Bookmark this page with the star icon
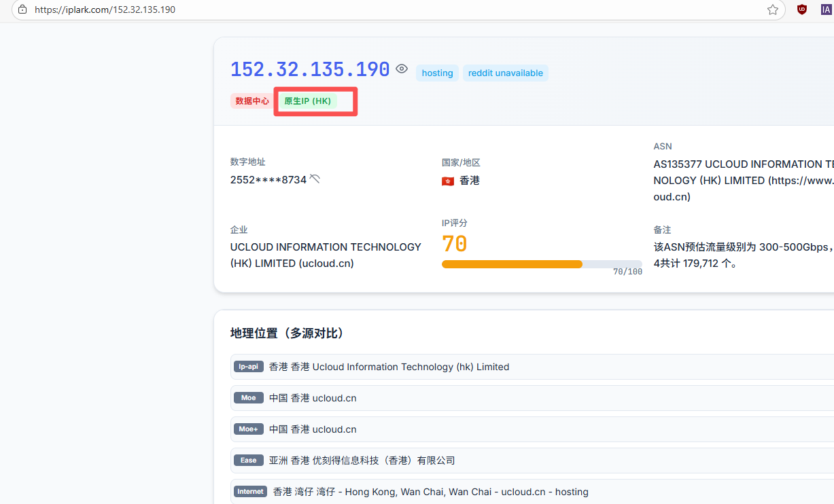Image resolution: width=834 pixels, height=504 pixels. coord(773,10)
